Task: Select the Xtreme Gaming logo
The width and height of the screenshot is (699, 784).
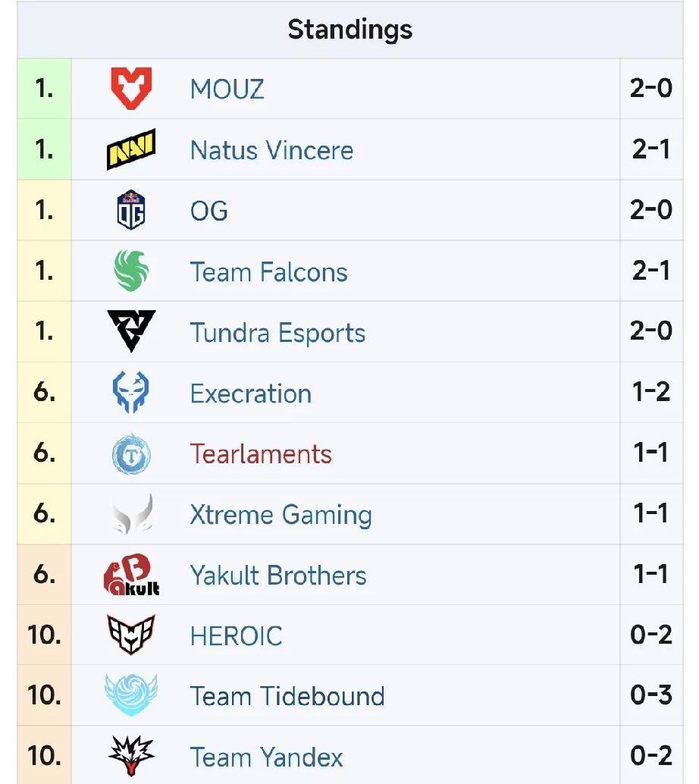Action: click(x=133, y=514)
